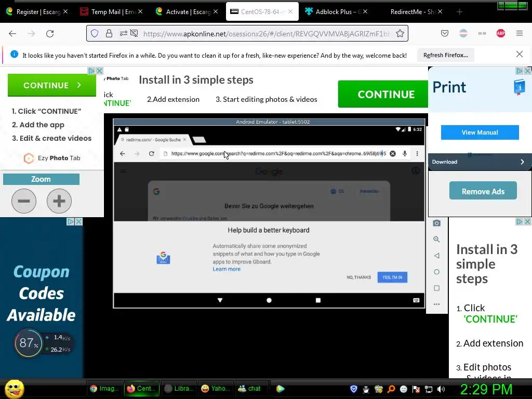Screen dimensions: 532x399
Task: Zoom out with the minus button
Action: [24, 201]
